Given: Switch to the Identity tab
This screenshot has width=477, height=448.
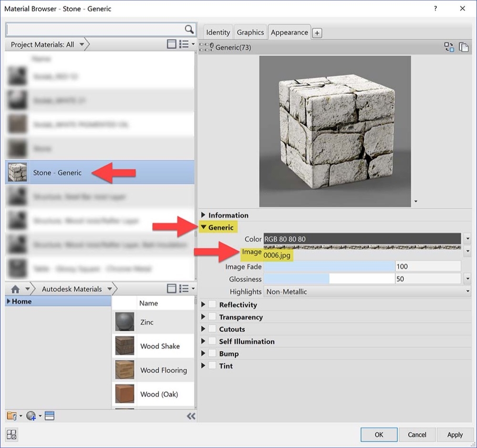Looking at the screenshot, I should point(218,32).
